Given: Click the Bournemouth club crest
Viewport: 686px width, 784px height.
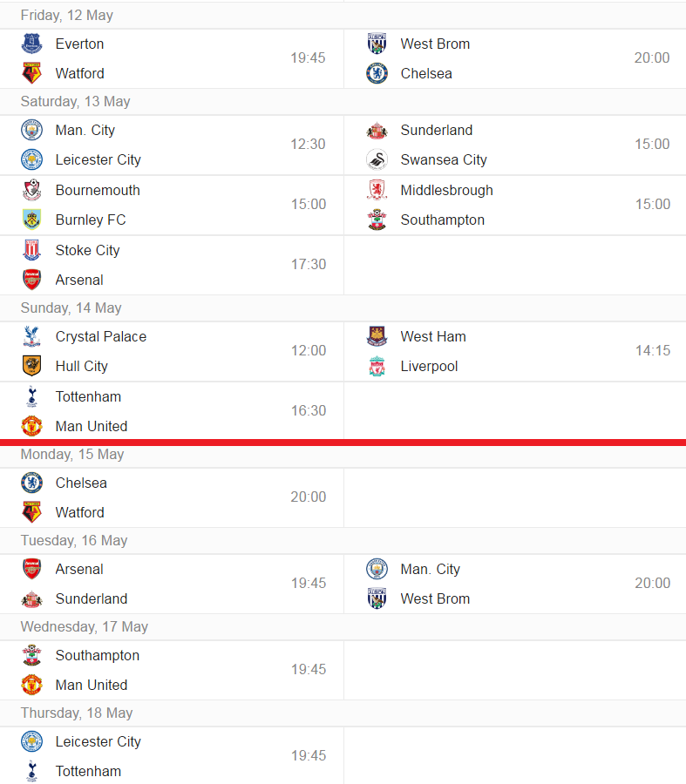Looking at the screenshot, I should coord(31,190).
